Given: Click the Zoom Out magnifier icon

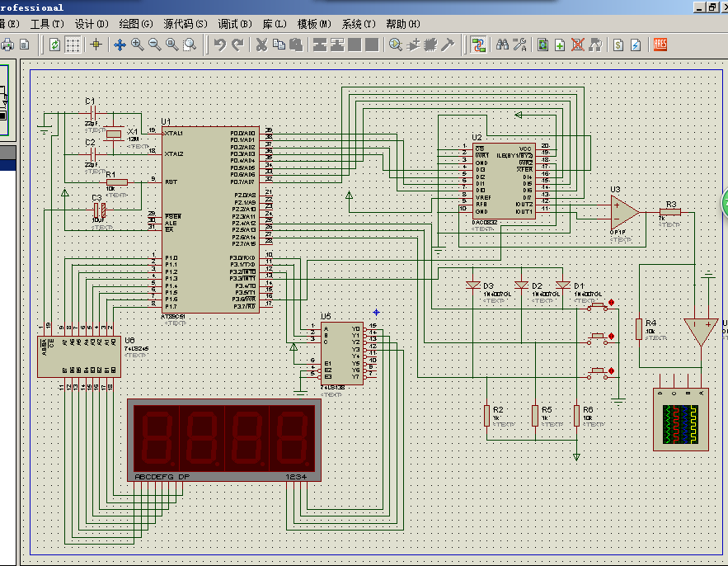Looking at the screenshot, I should 155,45.
